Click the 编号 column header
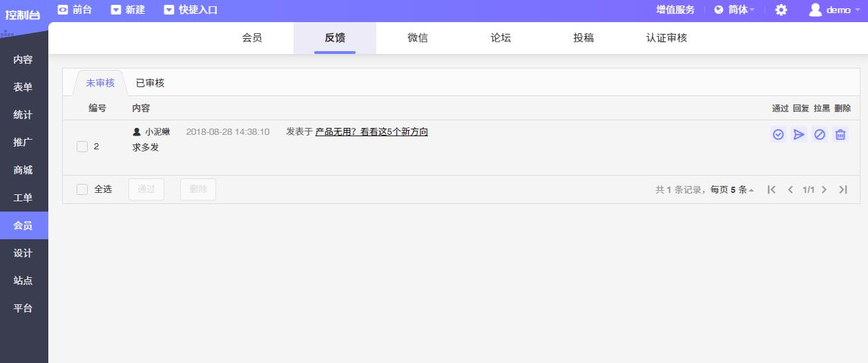The width and height of the screenshot is (868, 363). click(x=97, y=108)
